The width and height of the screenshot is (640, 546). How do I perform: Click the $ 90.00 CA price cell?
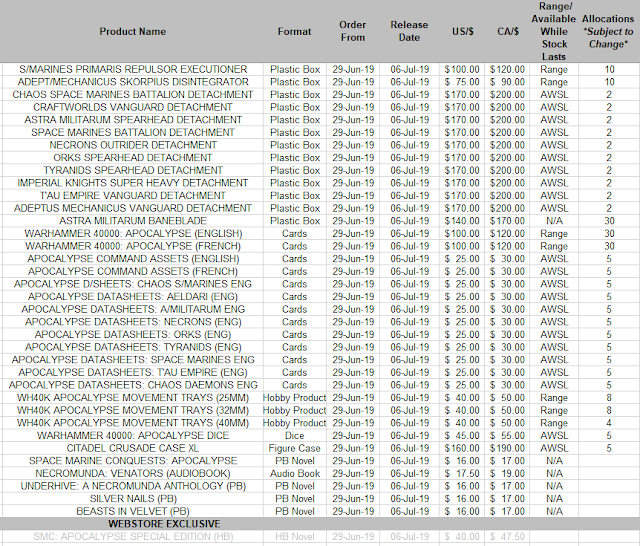[x=507, y=82]
